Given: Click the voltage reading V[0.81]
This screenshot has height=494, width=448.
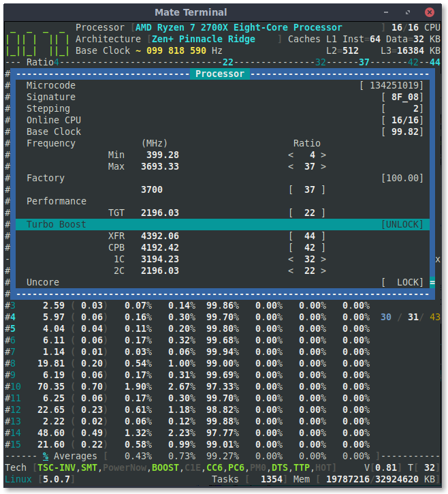Looking at the screenshot, I should (383, 467).
